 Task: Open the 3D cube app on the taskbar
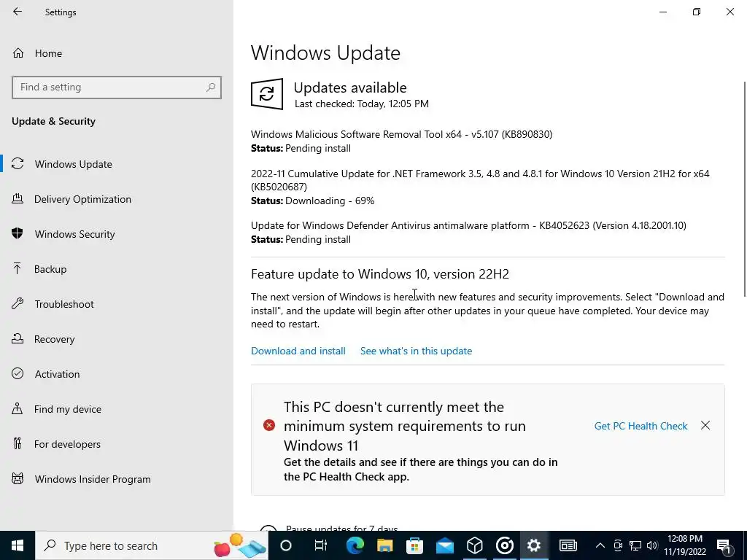click(x=474, y=545)
